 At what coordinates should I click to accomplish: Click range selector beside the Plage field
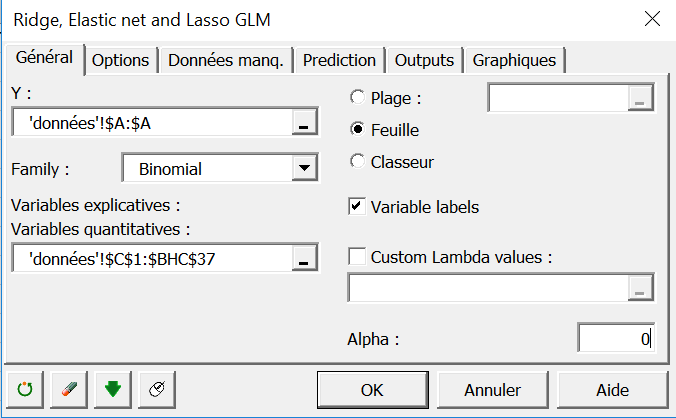(x=641, y=98)
